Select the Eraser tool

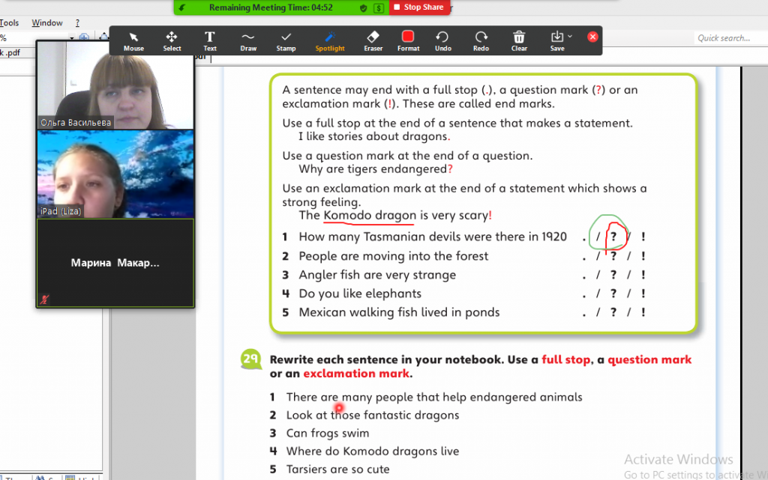[373, 40]
